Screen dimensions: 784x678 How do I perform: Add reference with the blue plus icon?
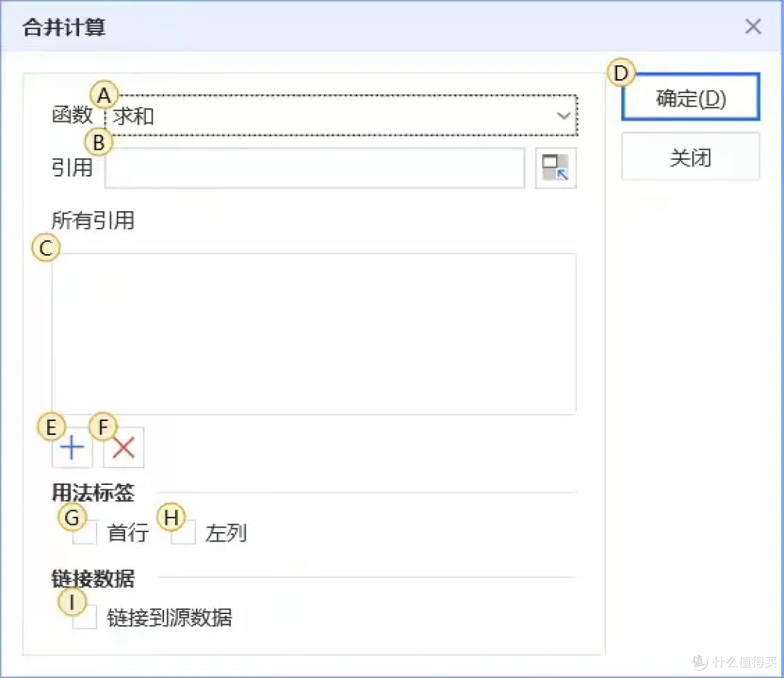[72, 447]
